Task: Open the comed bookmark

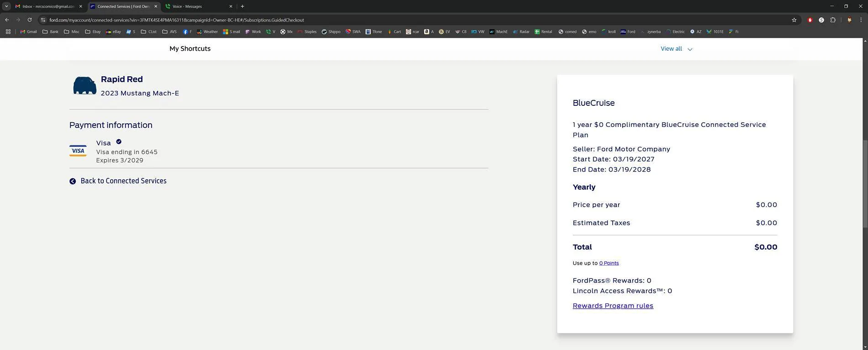Action: click(x=567, y=32)
